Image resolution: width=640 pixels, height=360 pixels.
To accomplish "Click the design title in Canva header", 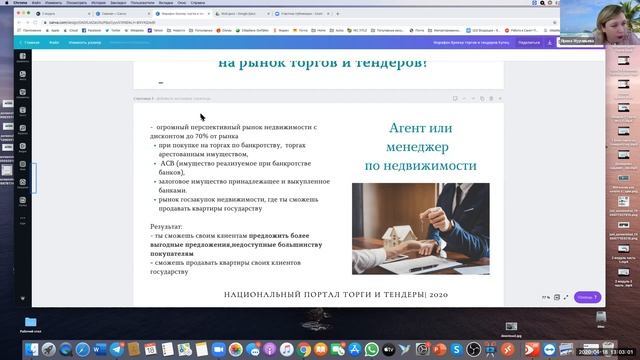I will (x=471, y=42).
